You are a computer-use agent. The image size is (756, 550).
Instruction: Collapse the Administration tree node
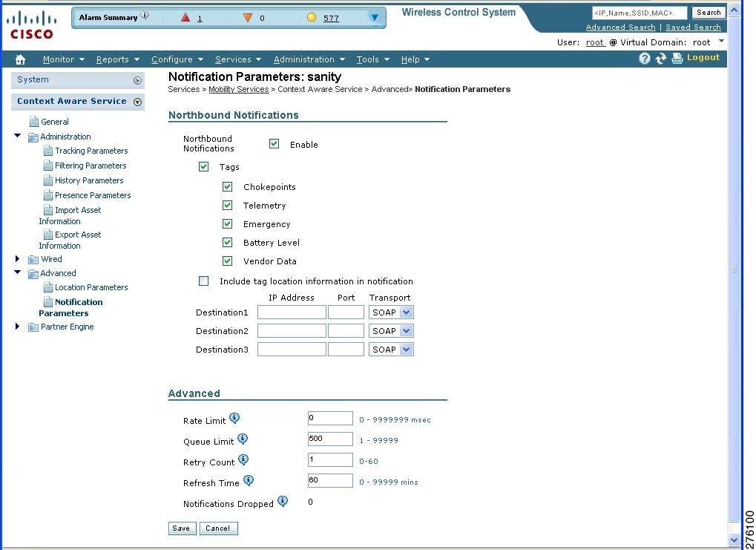(18, 136)
